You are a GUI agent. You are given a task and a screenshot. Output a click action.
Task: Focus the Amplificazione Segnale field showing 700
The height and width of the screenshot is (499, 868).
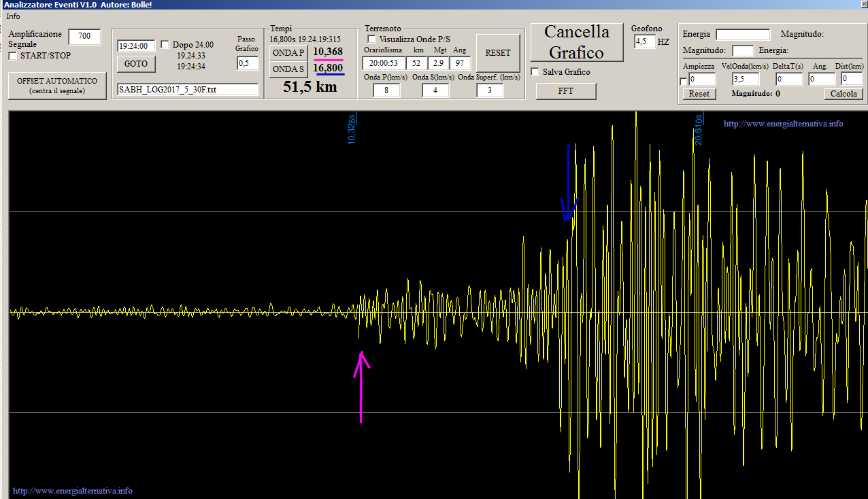(84, 37)
